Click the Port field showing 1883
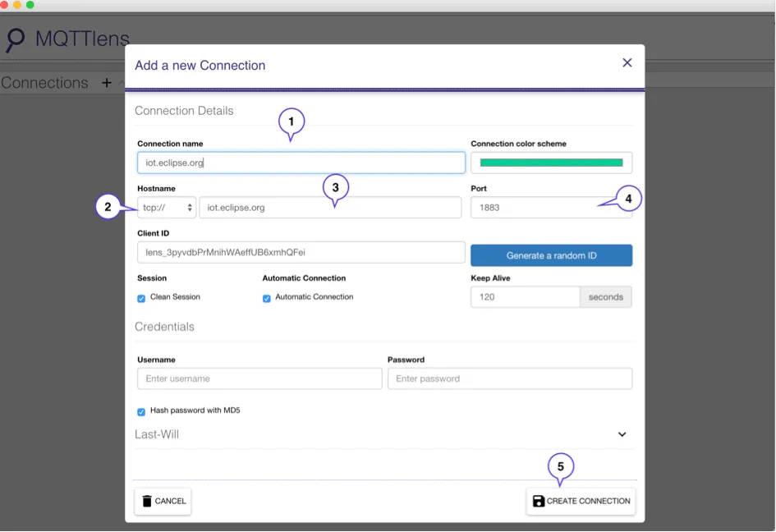This screenshot has width=776, height=532. pyautogui.click(x=551, y=208)
